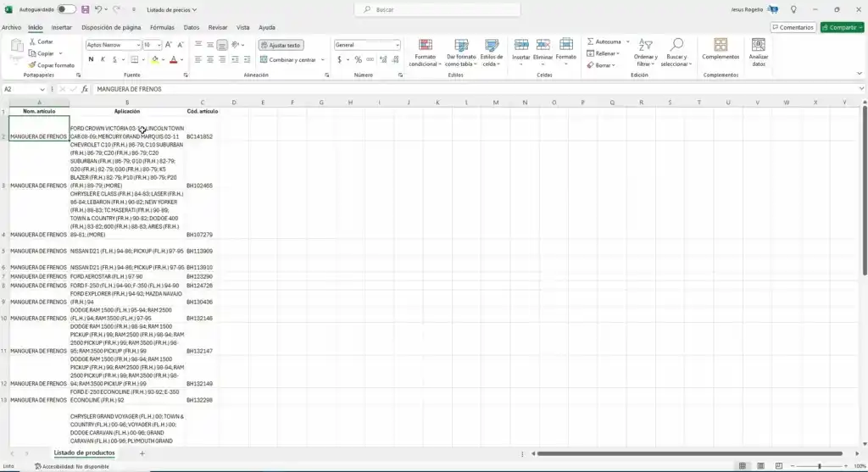The image size is (868, 472).
Task: Apply percent style format
Action: pyautogui.click(x=359, y=59)
